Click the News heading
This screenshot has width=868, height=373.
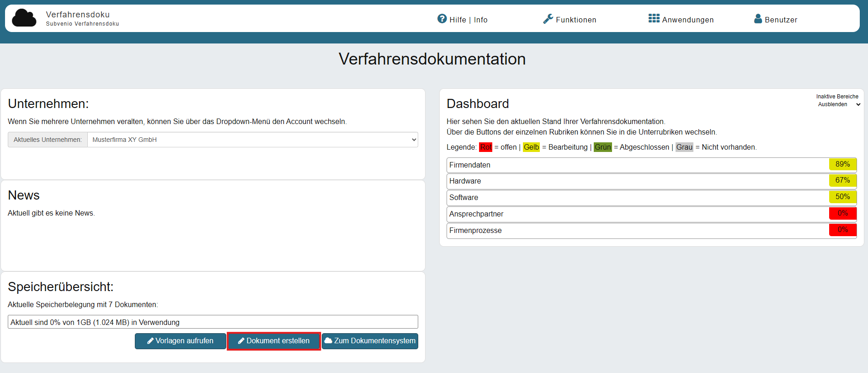(24, 195)
